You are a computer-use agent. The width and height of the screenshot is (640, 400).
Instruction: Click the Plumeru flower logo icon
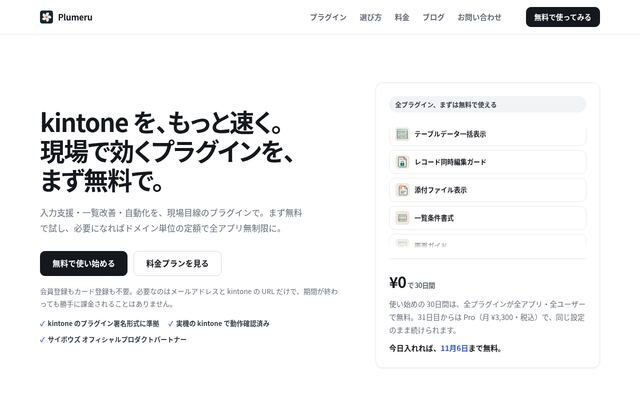point(47,17)
